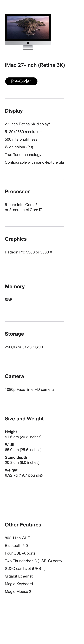
Task: Click the 1080p FaceTime HD camera text
Action: (x=29, y=389)
